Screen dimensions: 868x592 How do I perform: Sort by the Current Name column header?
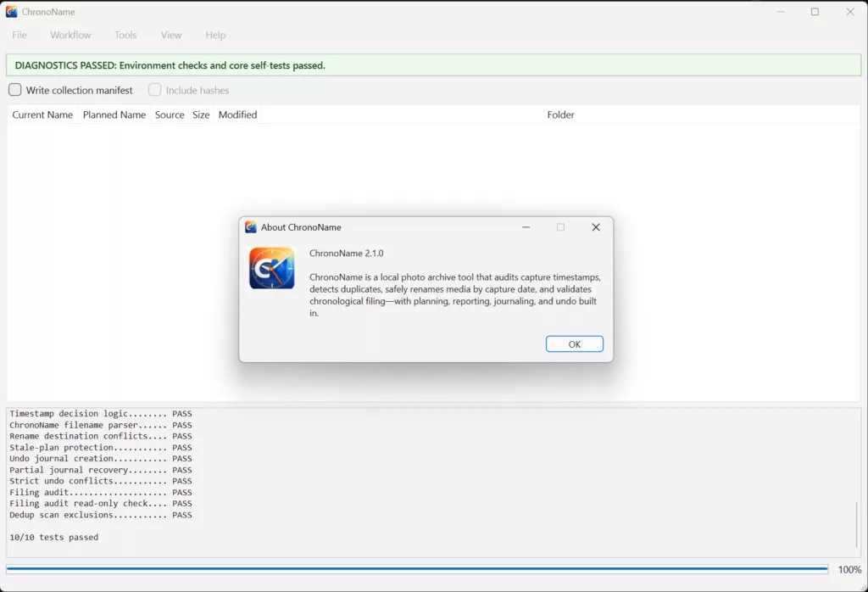click(42, 114)
